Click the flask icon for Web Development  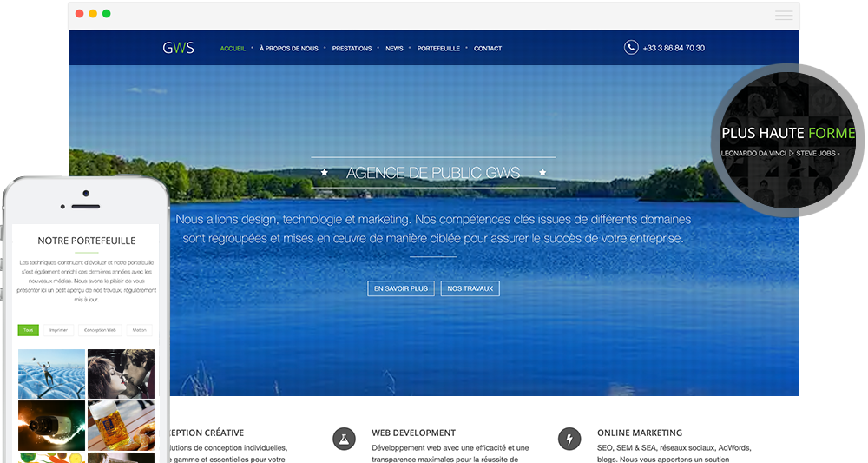345,438
